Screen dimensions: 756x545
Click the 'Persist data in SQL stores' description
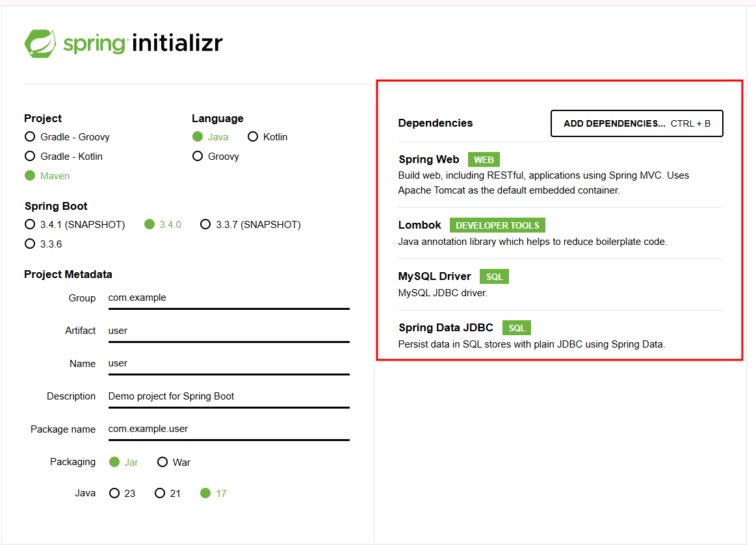click(531, 344)
